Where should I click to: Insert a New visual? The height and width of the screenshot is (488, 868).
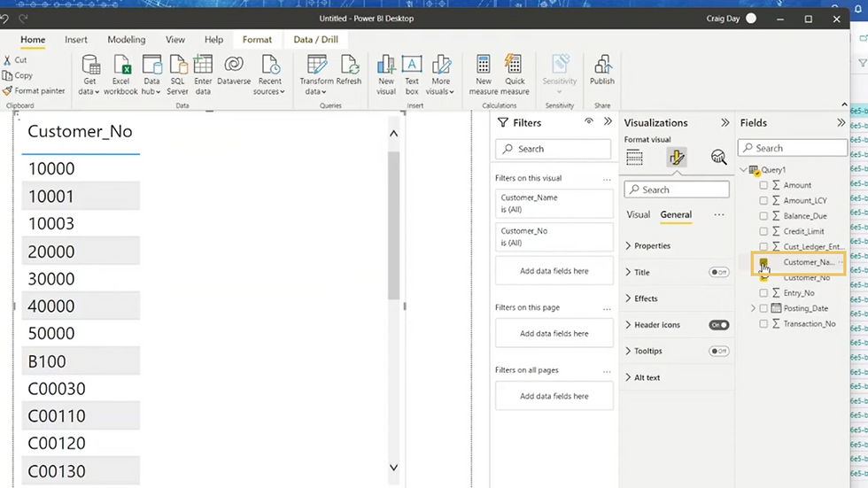tap(386, 75)
